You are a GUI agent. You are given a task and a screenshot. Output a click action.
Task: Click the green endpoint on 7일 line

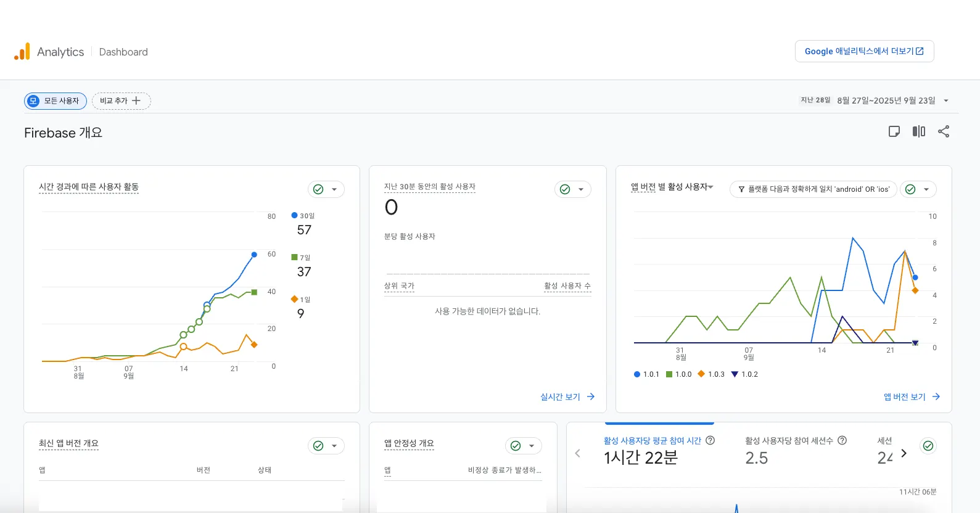coord(254,292)
